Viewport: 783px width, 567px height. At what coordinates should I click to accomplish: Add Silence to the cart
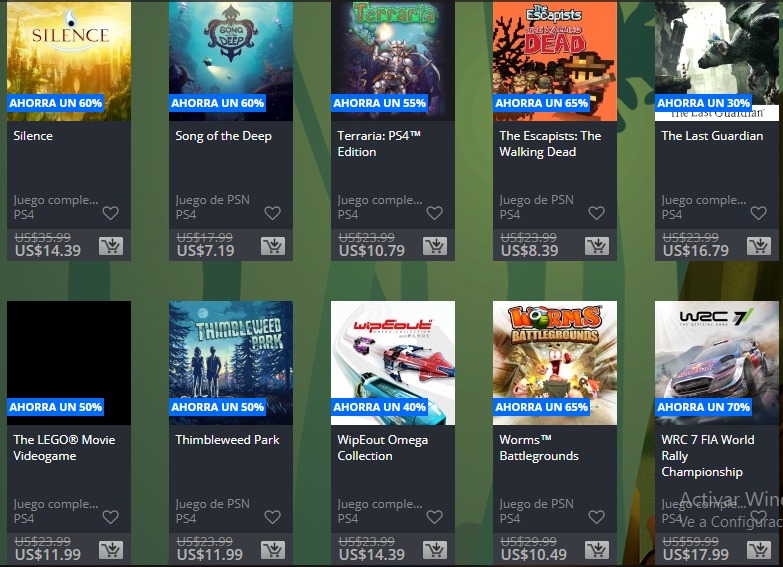(x=111, y=246)
